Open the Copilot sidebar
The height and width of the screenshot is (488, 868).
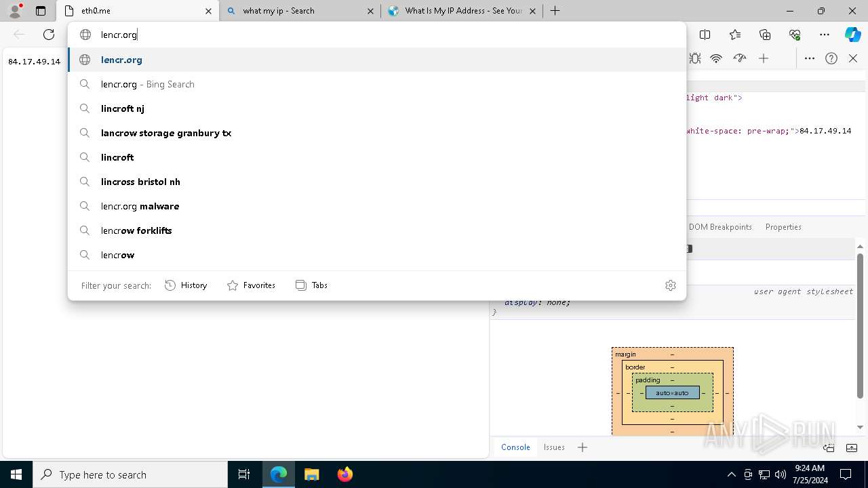pos(852,35)
